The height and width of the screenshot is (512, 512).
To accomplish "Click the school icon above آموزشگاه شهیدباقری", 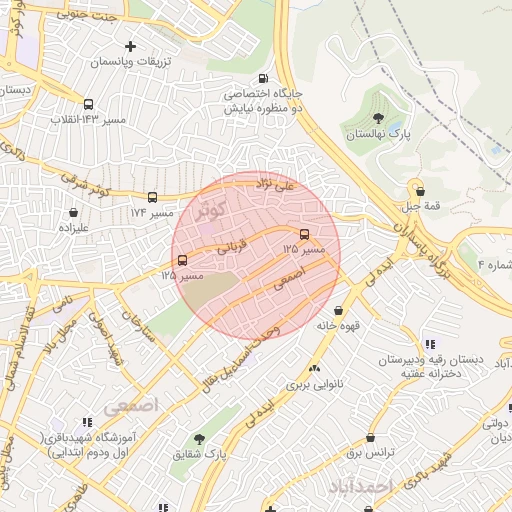I will [x=87, y=423].
